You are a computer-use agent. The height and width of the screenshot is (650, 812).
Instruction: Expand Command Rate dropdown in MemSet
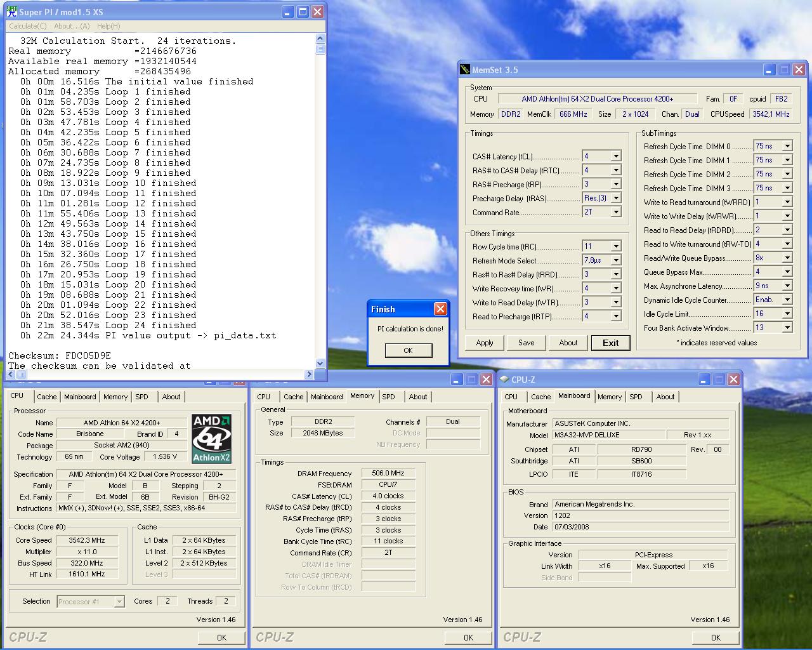pos(615,212)
